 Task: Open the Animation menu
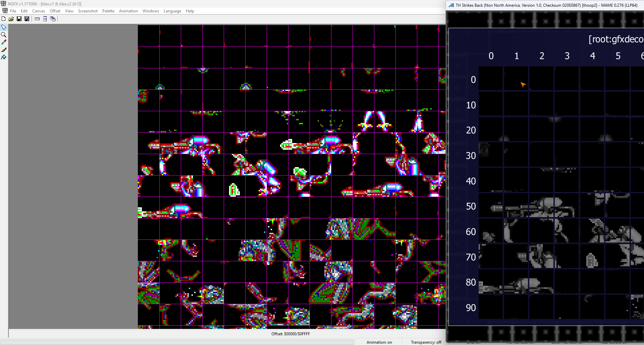[x=128, y=11]
